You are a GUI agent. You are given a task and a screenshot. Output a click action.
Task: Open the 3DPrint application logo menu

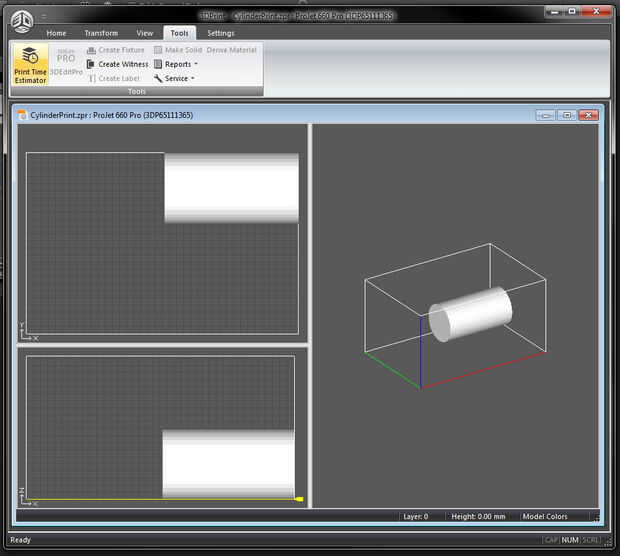tap(22, 21)
